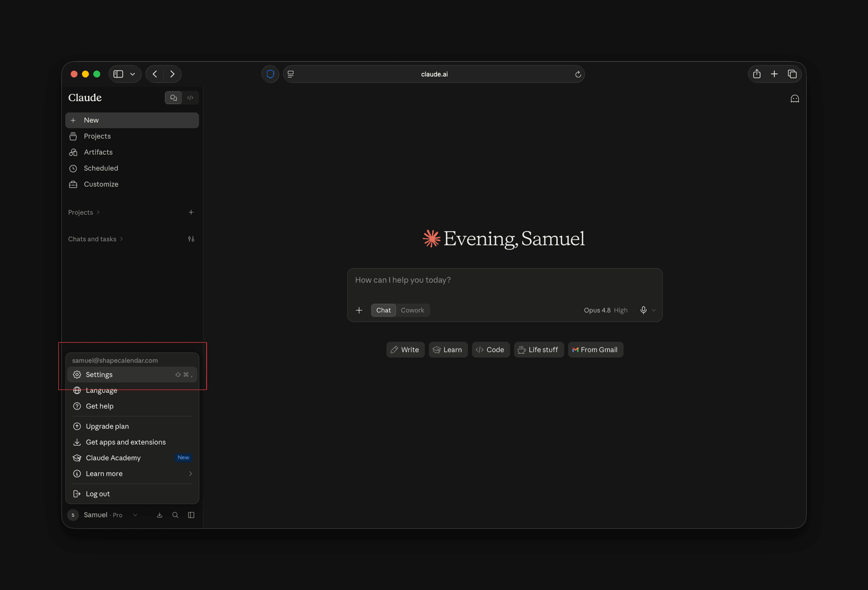Expand the Chats and tasks section

pos(95,239)
